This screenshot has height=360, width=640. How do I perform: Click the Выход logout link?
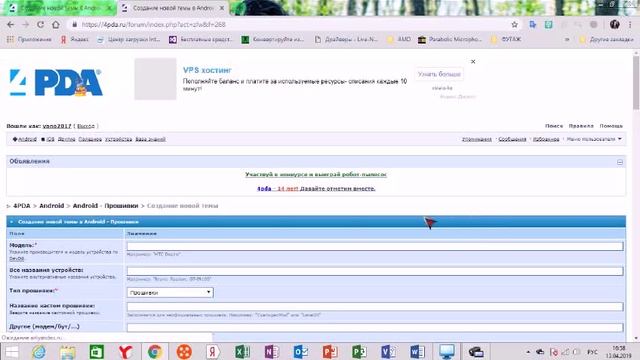coord(86,126)
